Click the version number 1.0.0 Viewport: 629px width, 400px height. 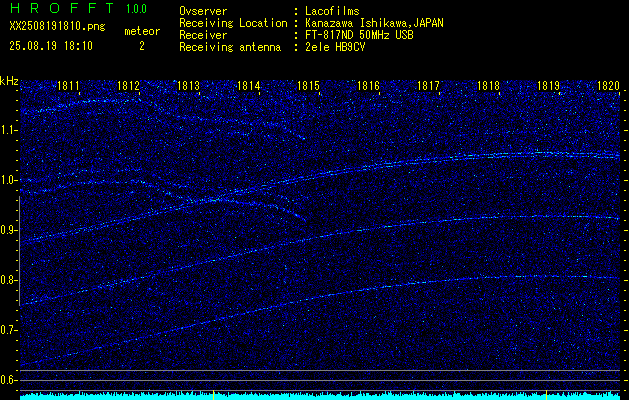(x=136, y=9)
